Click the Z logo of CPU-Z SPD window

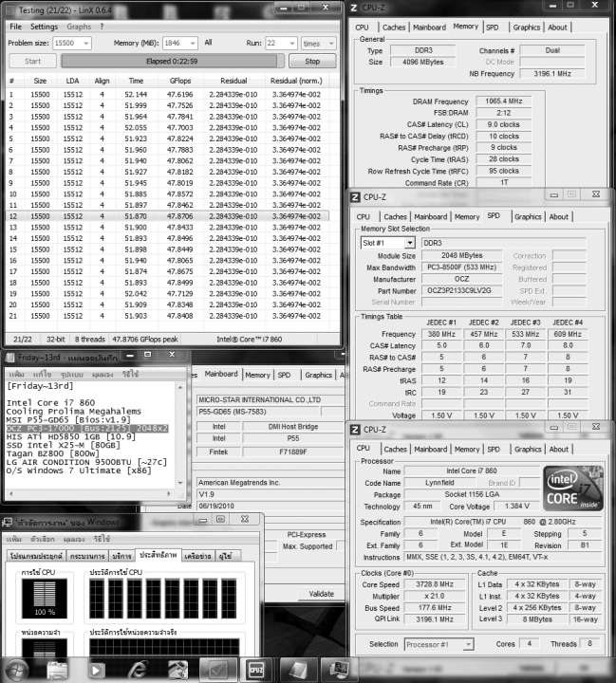[x=355, y=197]
